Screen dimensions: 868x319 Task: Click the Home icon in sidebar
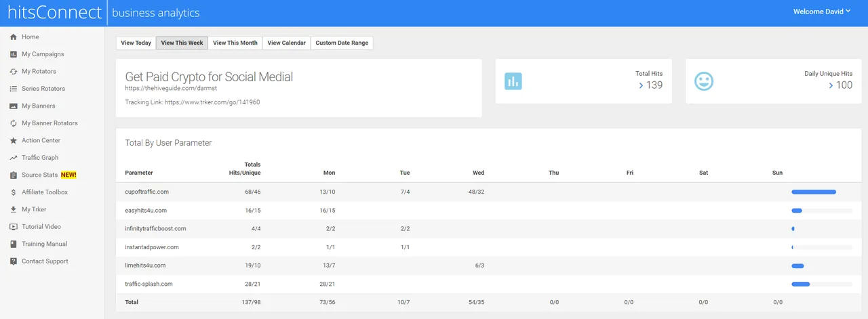click(x=14, y=37)
